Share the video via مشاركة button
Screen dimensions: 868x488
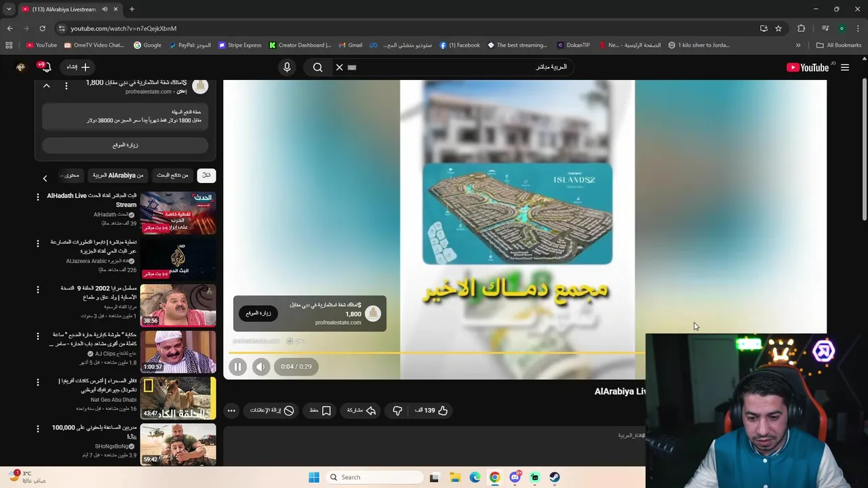[361, 410]
